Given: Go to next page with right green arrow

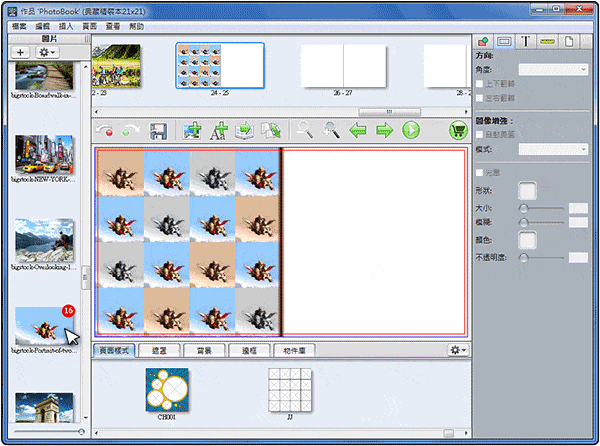Looking at the screenshot, I should [384, 130].
